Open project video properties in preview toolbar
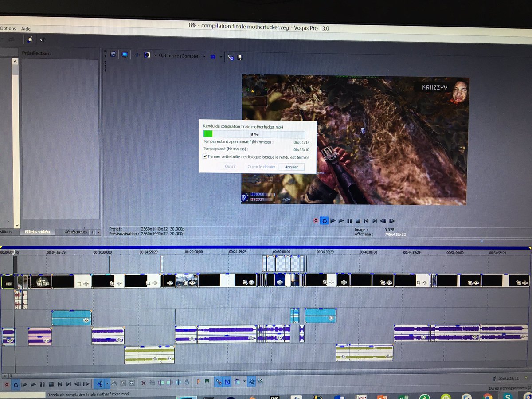 (113, 54)
